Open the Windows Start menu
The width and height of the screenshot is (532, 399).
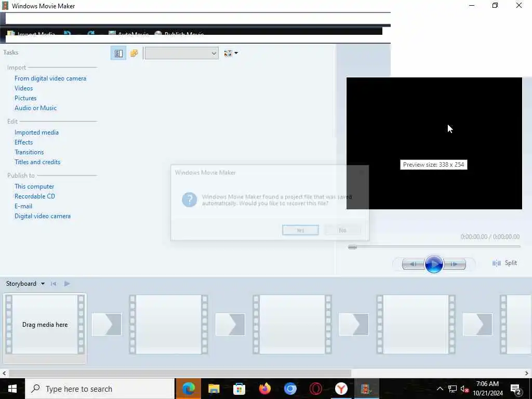(x=12, y=389)
